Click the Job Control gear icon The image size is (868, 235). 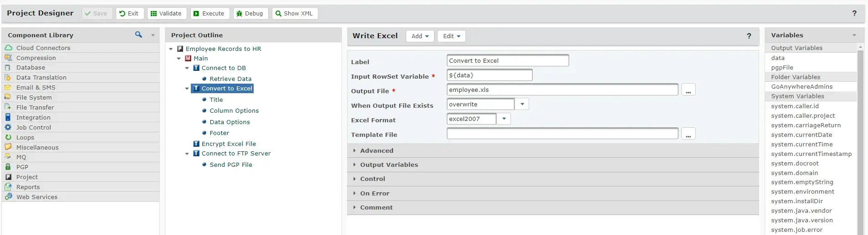(x=8, y=127)
